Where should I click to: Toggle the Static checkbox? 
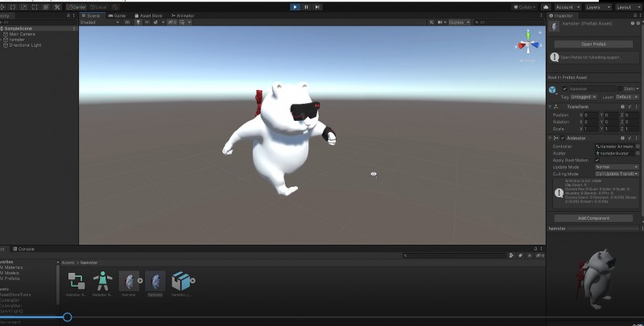(x=620, y=89)
